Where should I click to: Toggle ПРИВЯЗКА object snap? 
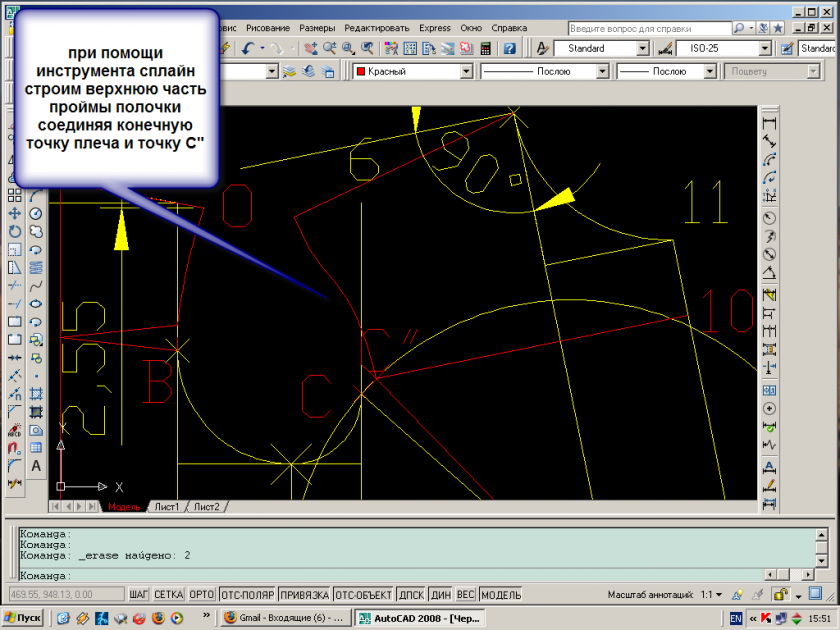click(304, 595)
